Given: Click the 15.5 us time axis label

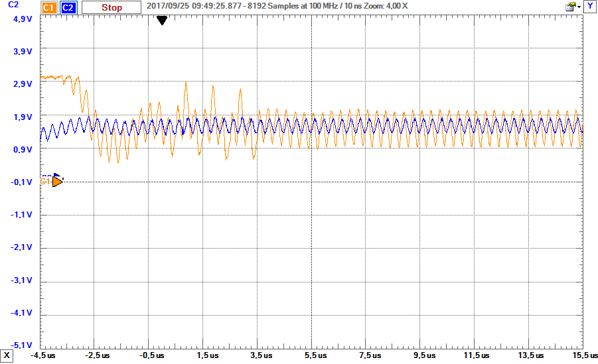Looking at the screenshot, I should (585, 355).
